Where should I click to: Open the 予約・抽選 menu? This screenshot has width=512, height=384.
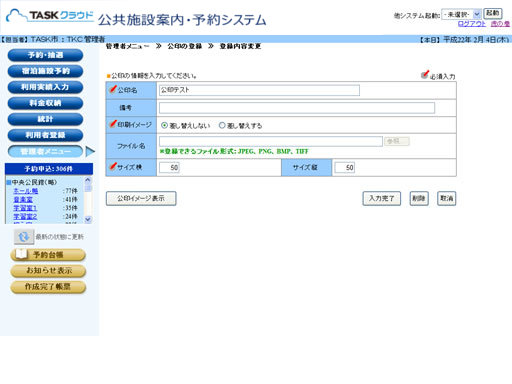45,55
